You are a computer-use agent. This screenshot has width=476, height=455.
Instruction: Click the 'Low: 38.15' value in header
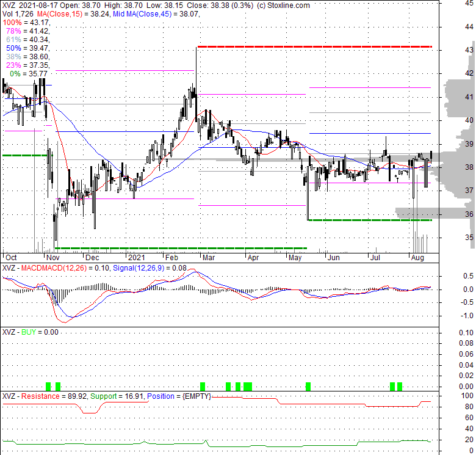[x=165, y=5]
